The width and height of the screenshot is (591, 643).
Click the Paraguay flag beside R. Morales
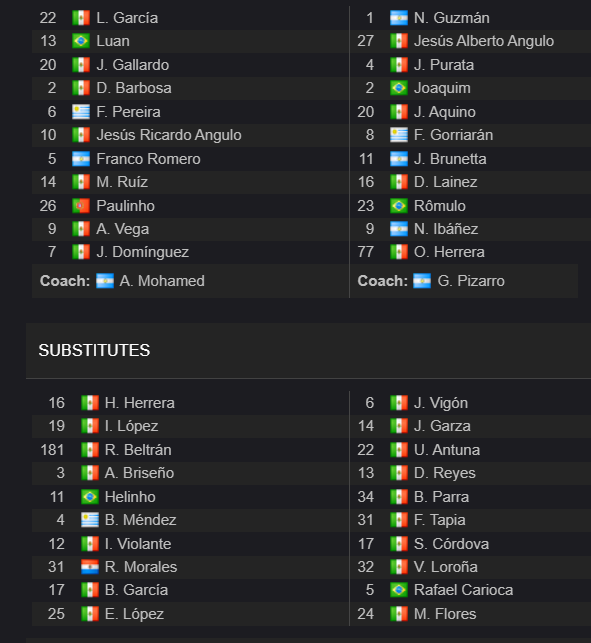click(x=90, y=567)
